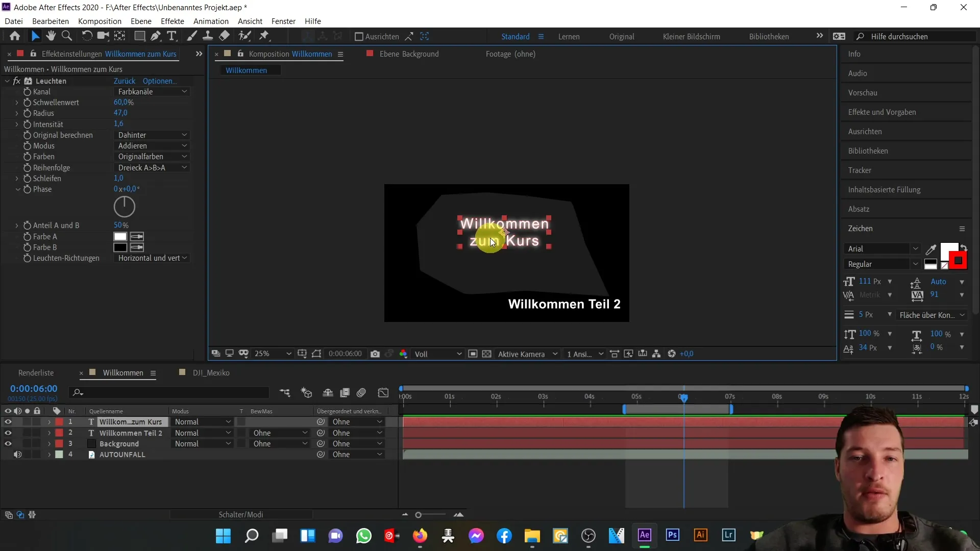Click Schalter/Modi toggle button
The width and height of the screenshot is (980, 551).
tap(241, 515)
